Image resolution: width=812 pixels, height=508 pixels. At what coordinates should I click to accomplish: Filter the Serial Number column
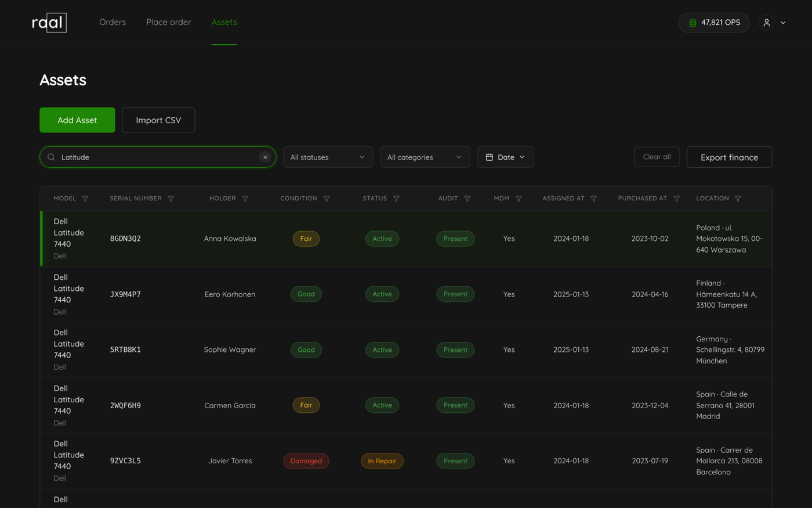(171, 199)
